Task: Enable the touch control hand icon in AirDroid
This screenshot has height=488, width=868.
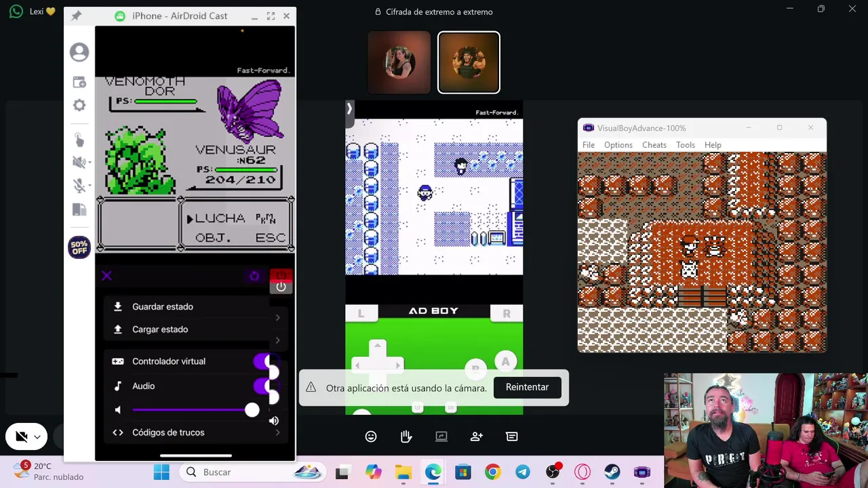Action: (79, 140)
